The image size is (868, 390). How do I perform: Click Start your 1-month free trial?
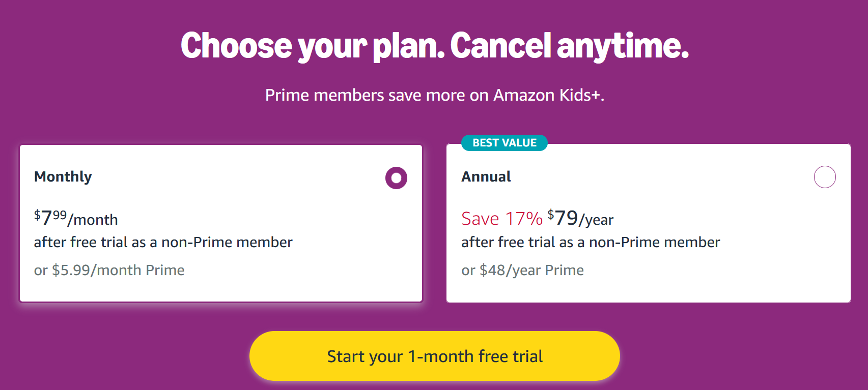(x=434, y=356)
